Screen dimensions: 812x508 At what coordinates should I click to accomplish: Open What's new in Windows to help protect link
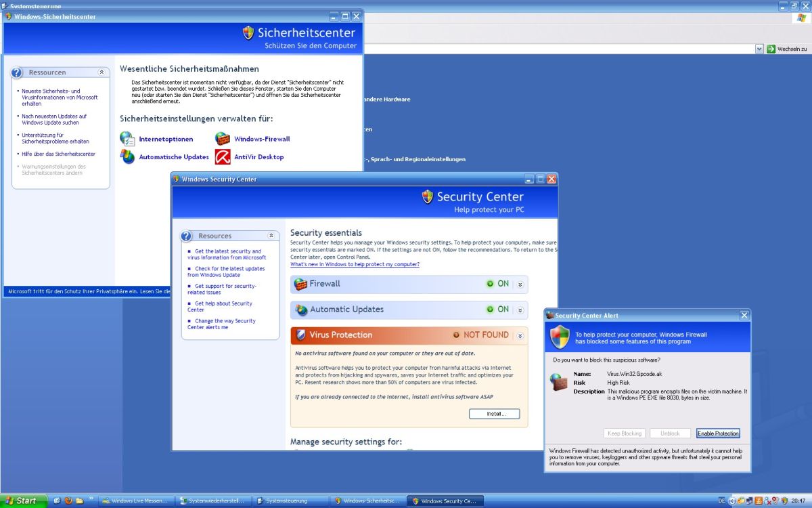(355, 264)
